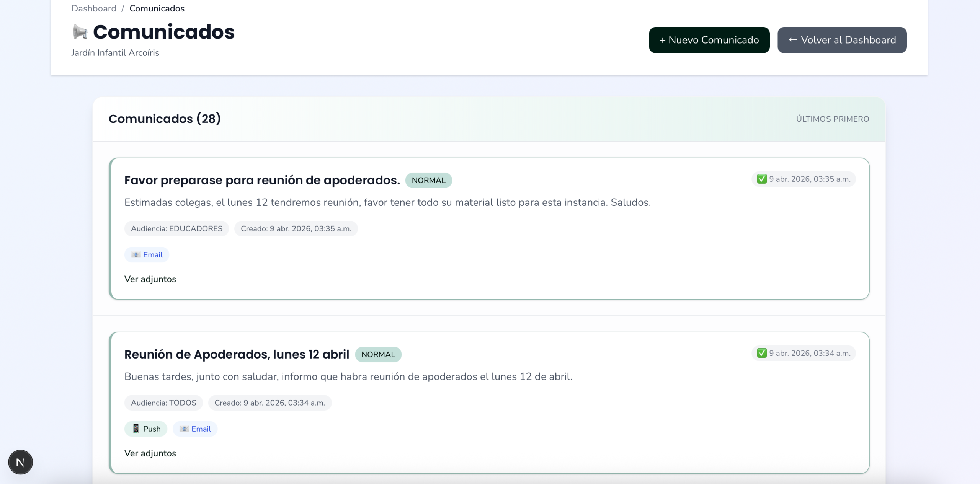
Task: Click the envelope icon in the first communication's Email badge
Action: [x=136, y=255]
